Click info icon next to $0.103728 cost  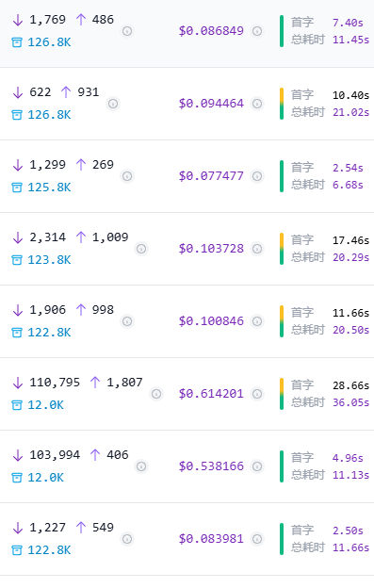click(x=257, y=249)
